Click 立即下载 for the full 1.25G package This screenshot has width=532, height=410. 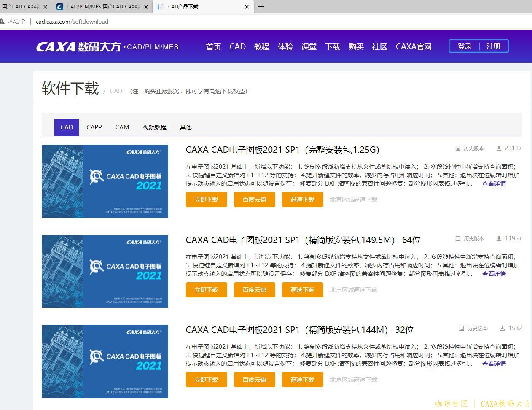pos(206,200)
